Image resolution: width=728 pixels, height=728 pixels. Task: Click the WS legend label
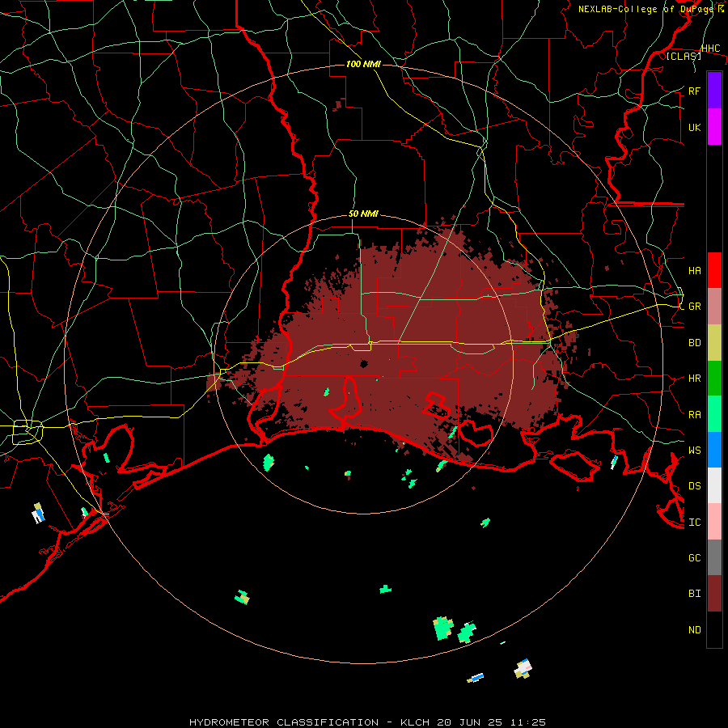coord(694,450)
